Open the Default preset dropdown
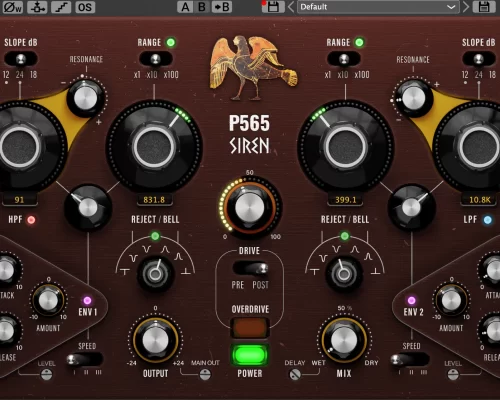Image resolution: width=500 pixels, height=400 pixels. (378, 7)
